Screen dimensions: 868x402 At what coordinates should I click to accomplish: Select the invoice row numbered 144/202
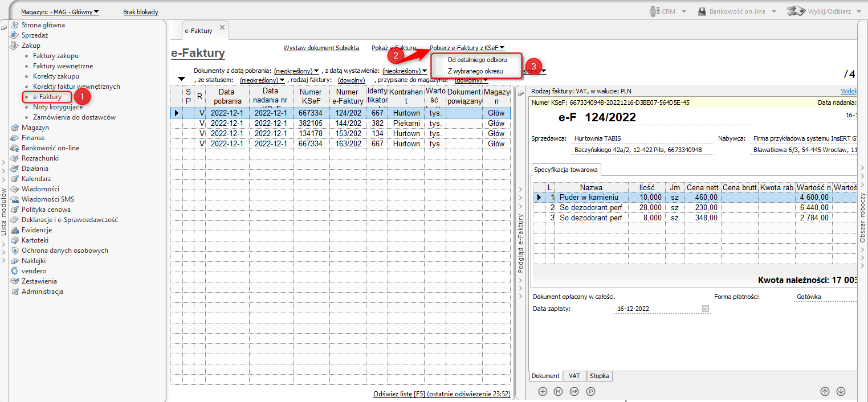(347, 124)
